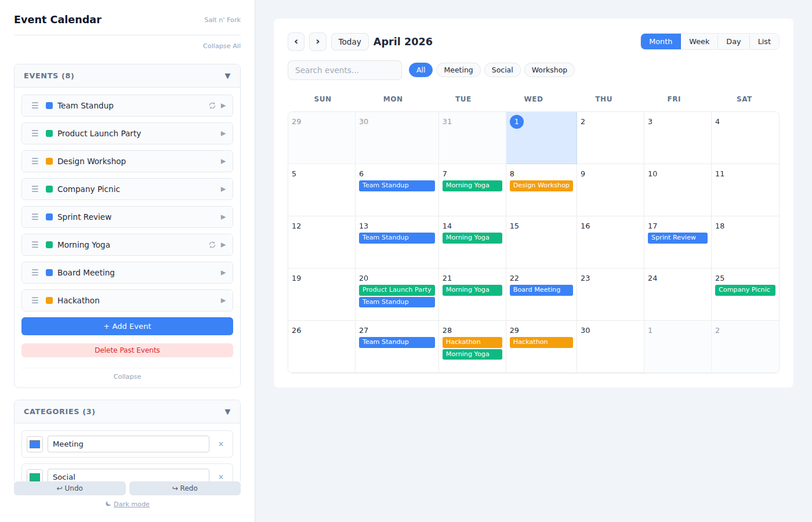Collapse the CATEGORIES panel with its triangle

pyautogui.click(x=228, y=411)
